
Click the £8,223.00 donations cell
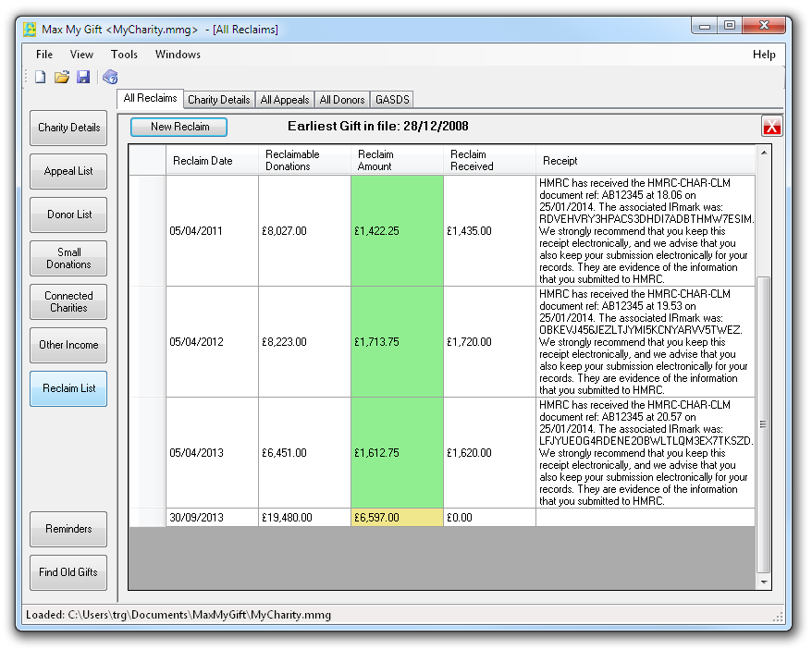[304, 342]
